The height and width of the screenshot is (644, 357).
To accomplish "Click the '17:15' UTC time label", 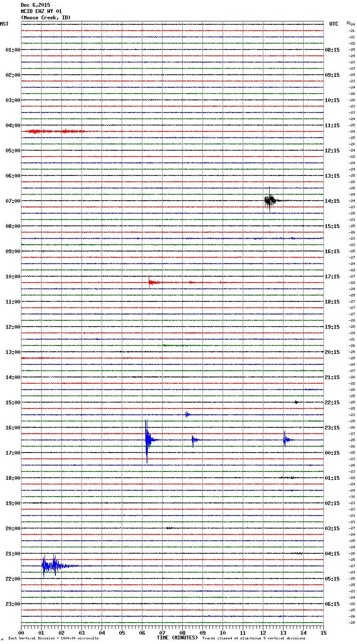I will point(332,277).
